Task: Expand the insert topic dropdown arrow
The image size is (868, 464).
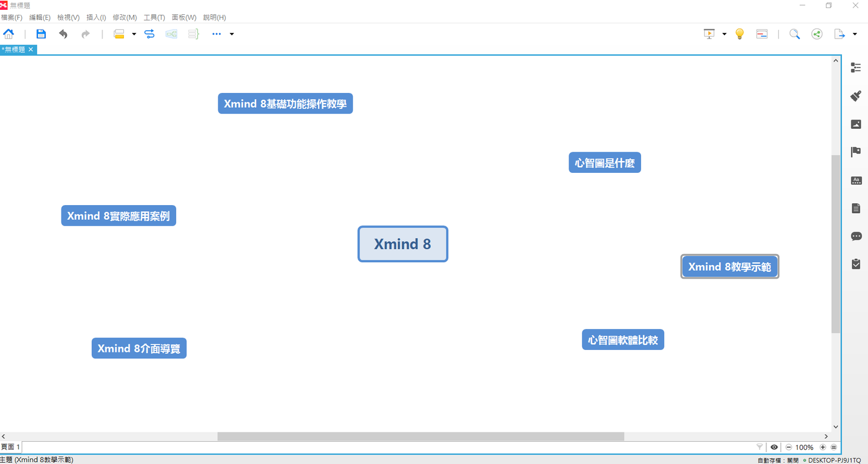Action: [x=134, y=34]
